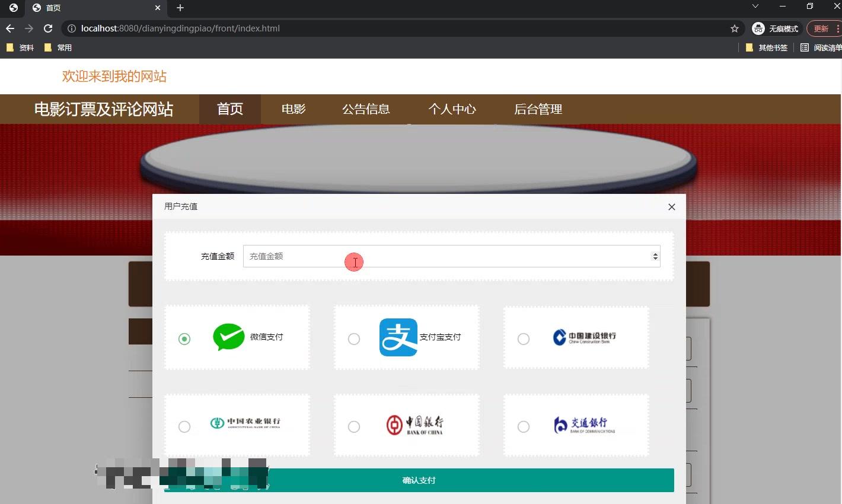Open 个人中心 navigation item
Viewport: 842px width, 504px height.
452,109
